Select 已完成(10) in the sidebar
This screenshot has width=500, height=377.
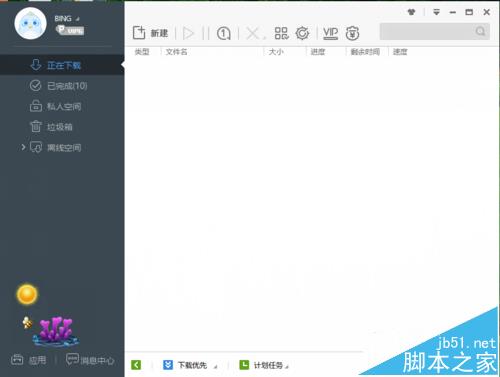click(62, 86)
